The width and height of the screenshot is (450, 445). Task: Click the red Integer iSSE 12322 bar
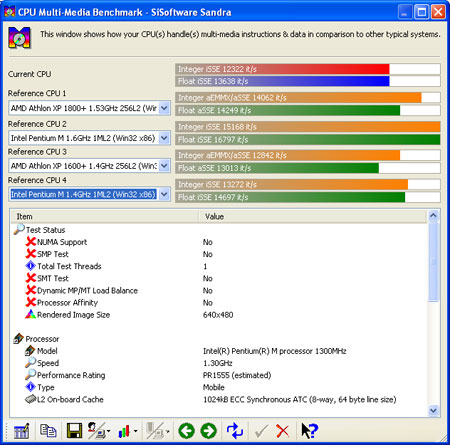click(283, 69)
